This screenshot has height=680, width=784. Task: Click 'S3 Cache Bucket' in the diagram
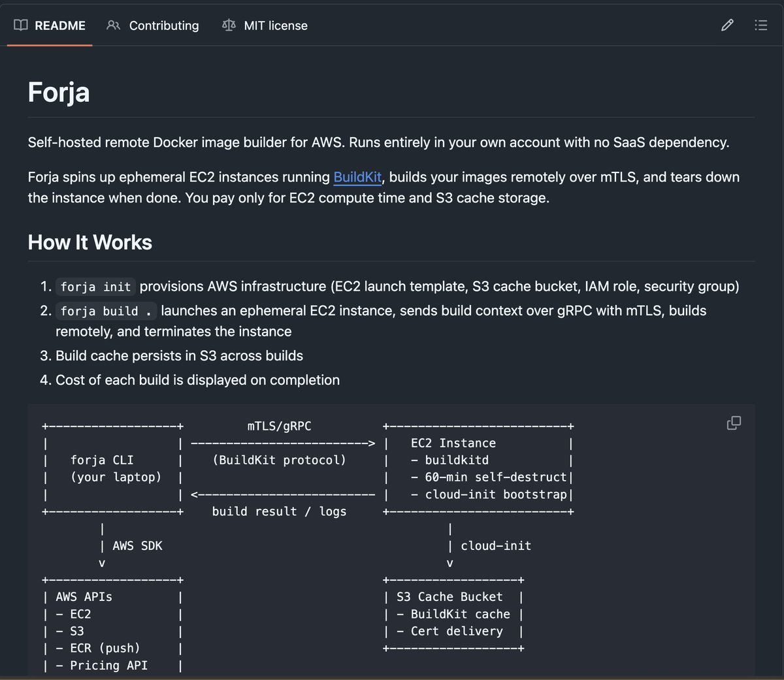(449, 596)
